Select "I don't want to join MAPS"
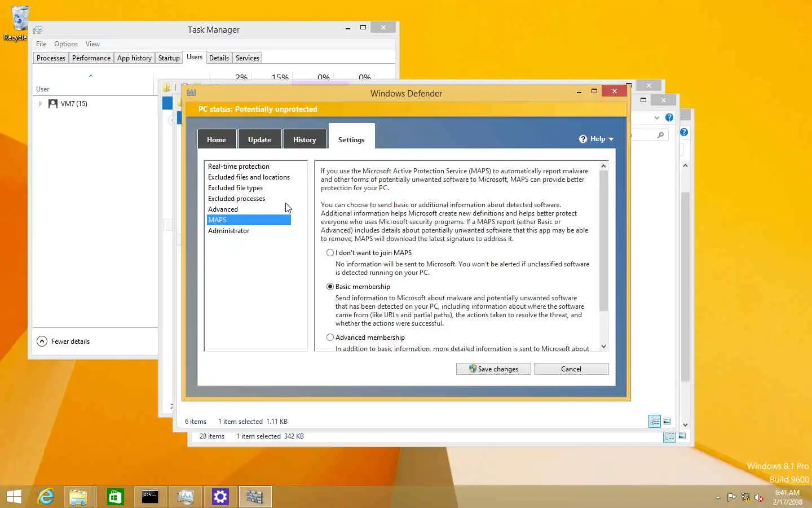This screenshot has width=812, height=508. click(330, 253)
